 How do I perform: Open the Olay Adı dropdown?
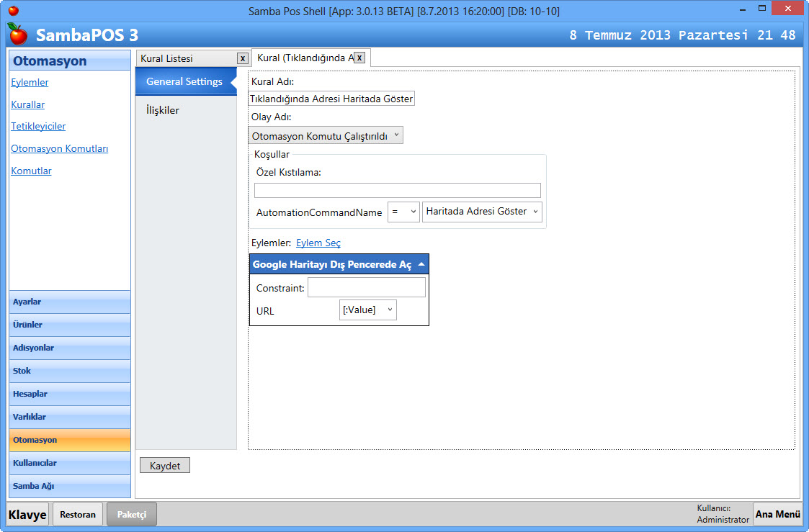click(326, 135)
